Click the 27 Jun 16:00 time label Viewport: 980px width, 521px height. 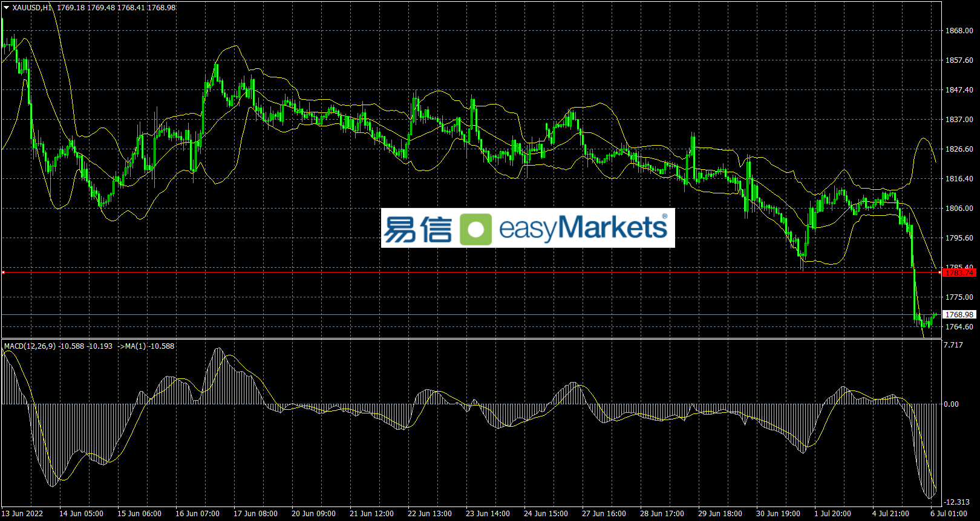tap(604, 514)
